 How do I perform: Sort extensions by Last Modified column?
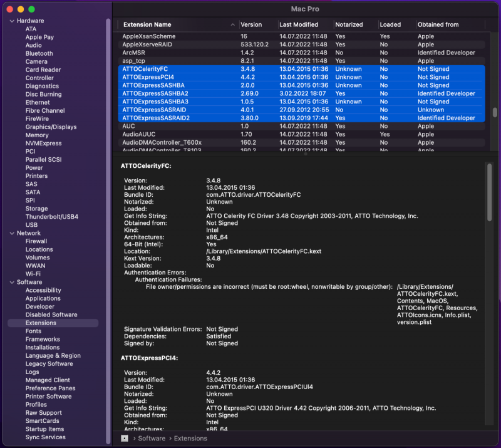[298, 24]
